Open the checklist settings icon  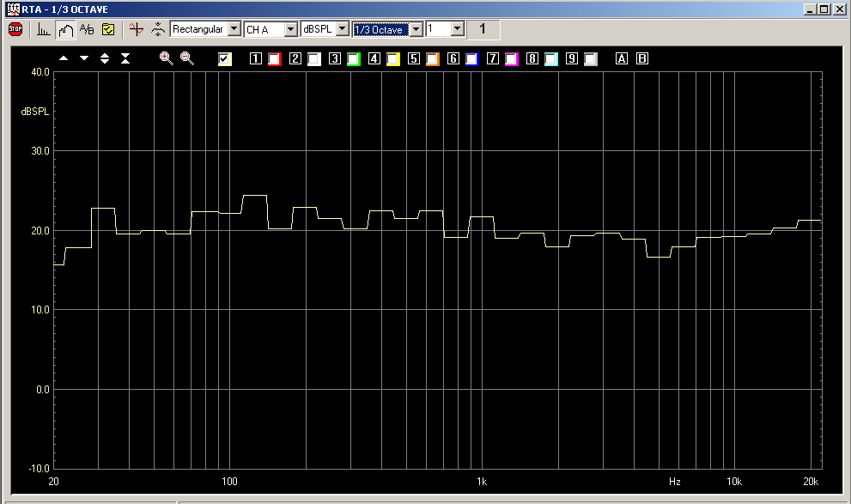pos(108,29)
